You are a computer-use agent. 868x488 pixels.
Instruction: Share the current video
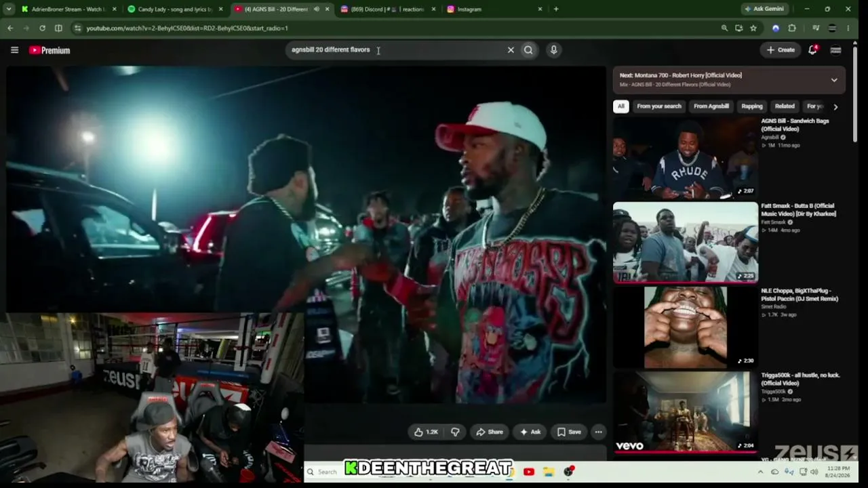(489, 432)
